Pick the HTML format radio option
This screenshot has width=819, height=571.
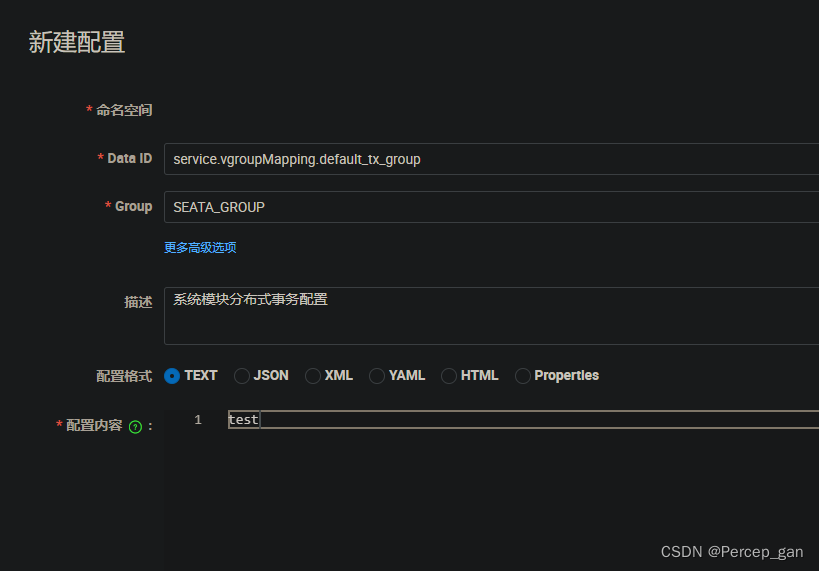pyautogui.click(x=449, y=376)
